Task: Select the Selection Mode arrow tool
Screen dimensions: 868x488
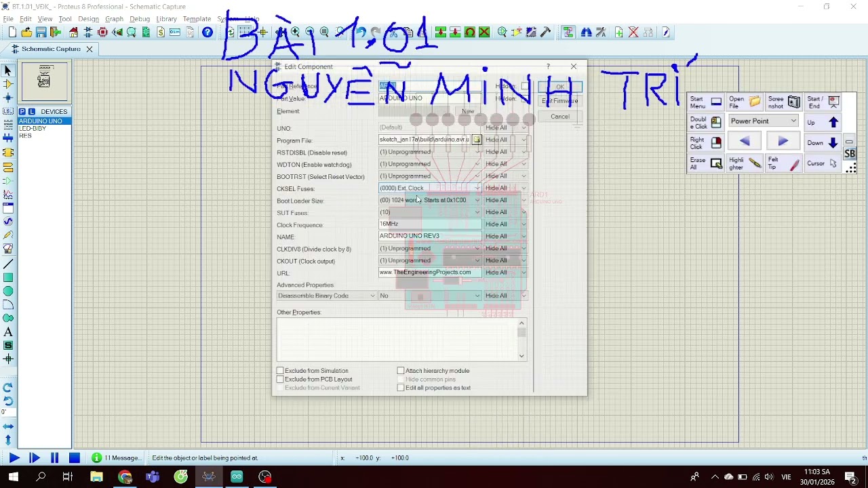Action: [8, 70]
